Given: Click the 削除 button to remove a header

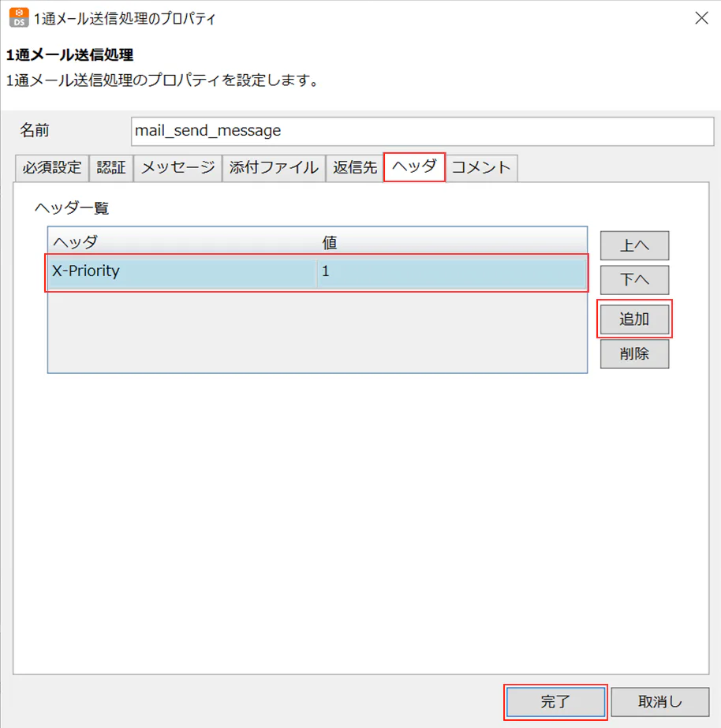Looking at the screenshot, I should coord(634,354).
